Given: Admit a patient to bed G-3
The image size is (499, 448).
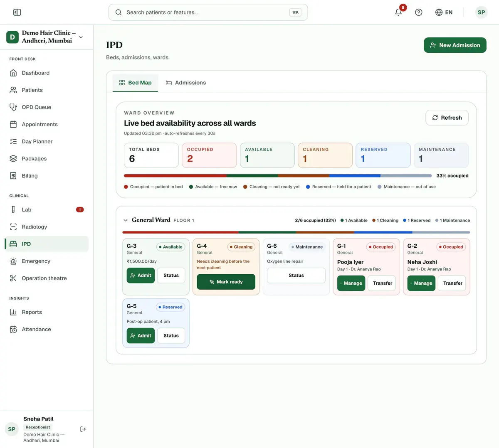Looking at the screenshot, I should click(x=141, y=276).
